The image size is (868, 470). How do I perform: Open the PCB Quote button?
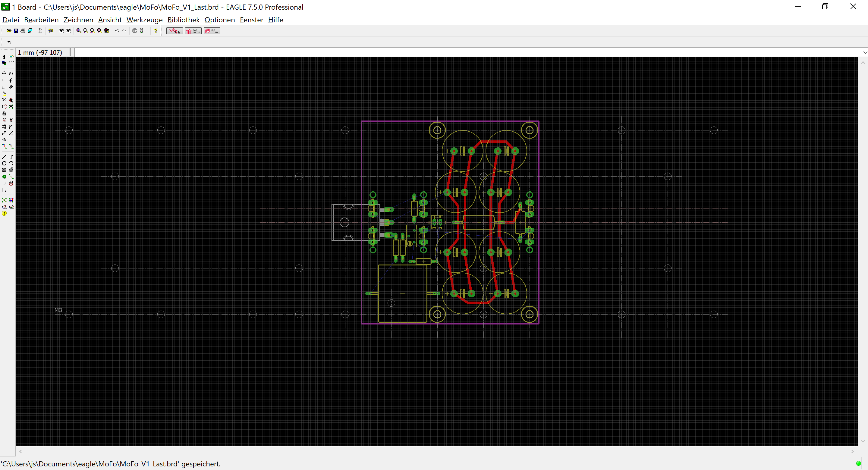193,31
